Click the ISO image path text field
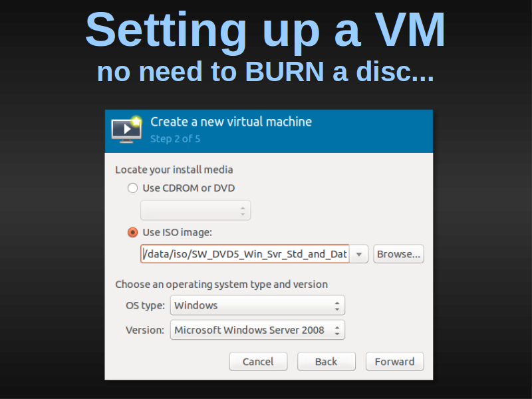Screen dimensions: 532x399 click(x=245, y=254)
